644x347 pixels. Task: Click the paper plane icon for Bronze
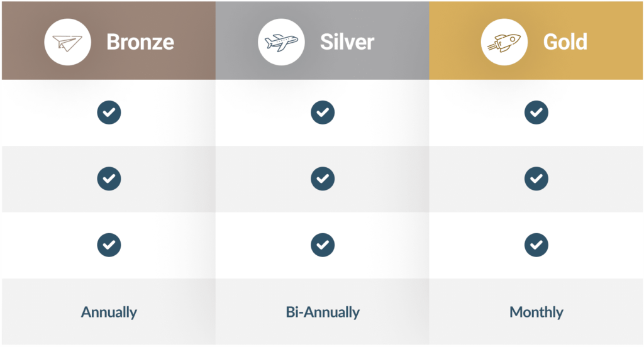67,41
